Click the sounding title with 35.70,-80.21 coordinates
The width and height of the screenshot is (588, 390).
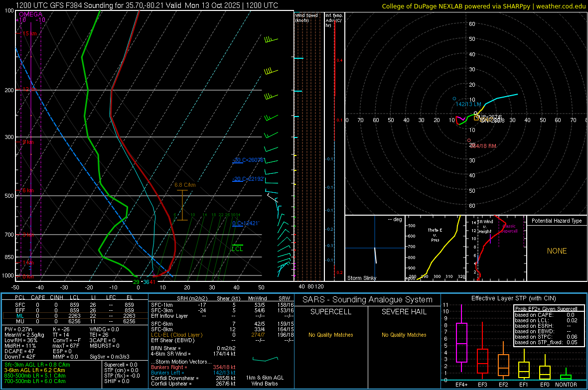coord(147,5)
